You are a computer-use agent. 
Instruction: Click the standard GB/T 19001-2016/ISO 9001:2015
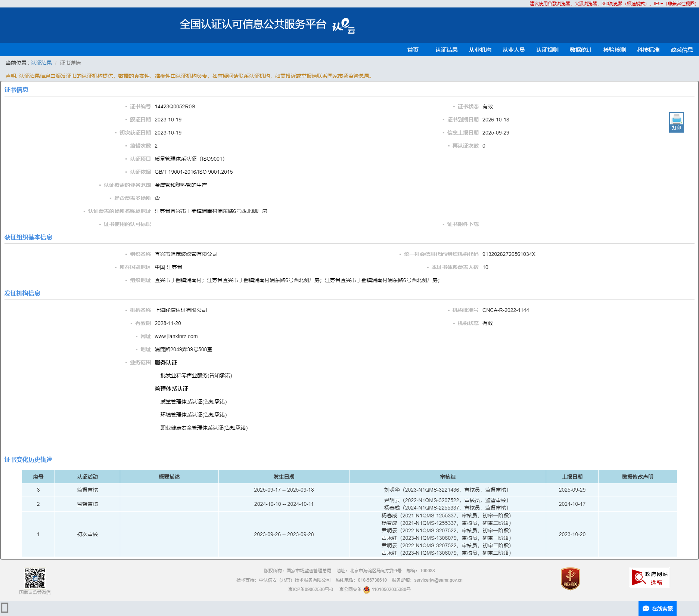click(x=193, y=172)
